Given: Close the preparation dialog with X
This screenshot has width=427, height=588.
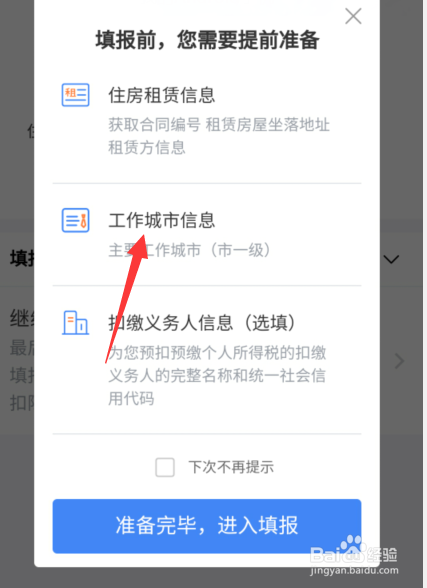Looking at the screenshot, I should pos(353,16).
